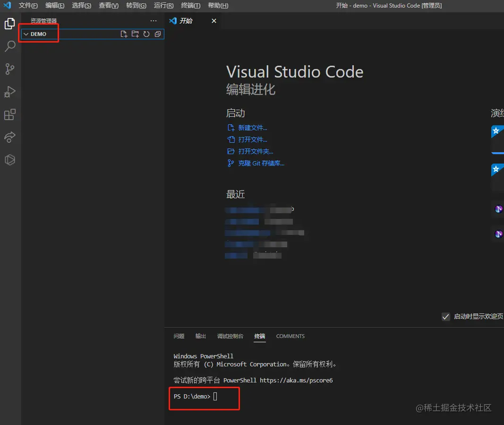Click the 资源管理器 panel title
This screenshot has width=504, height=425.
pyautogui.click(x=43, y=21)
